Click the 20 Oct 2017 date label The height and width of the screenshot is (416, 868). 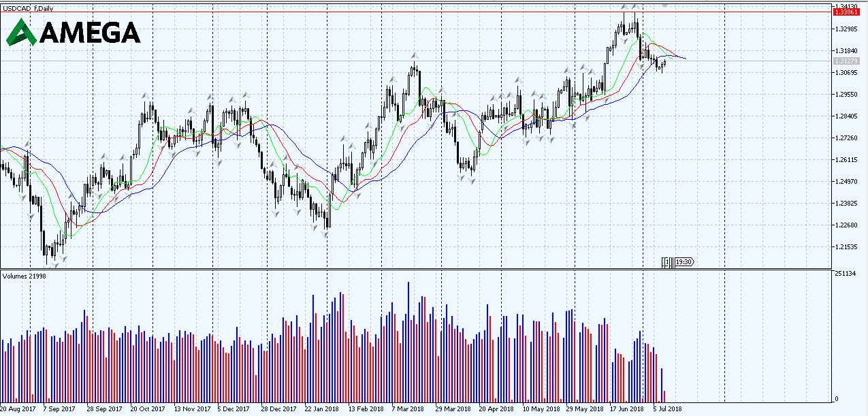point(148,409)
